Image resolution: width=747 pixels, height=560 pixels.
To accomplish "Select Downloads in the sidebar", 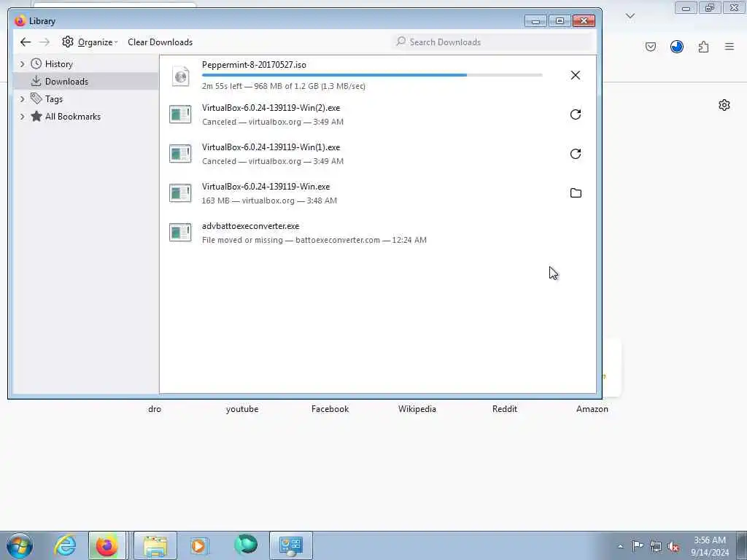I will coord(66,82).
